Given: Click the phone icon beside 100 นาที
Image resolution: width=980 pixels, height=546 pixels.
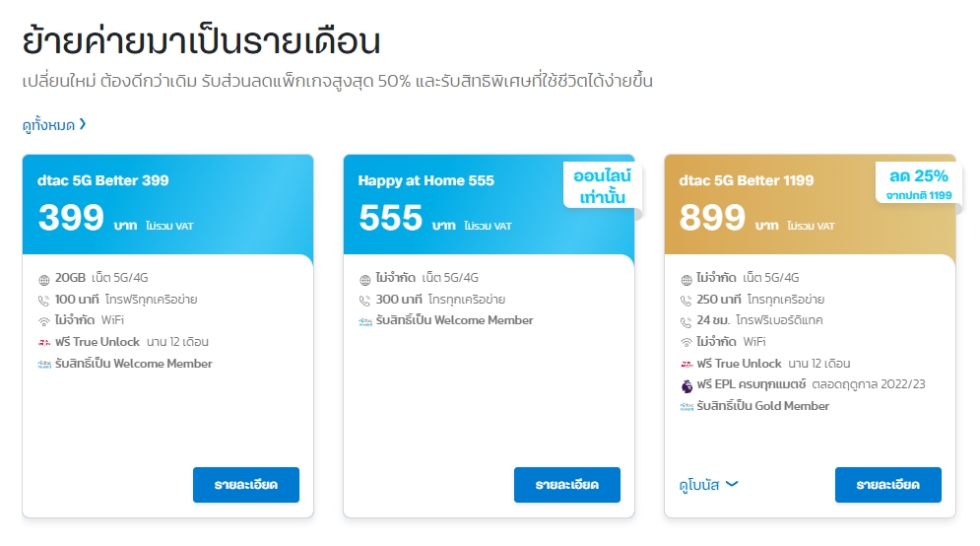Looking at the screenshot, I should coord(43,301).
